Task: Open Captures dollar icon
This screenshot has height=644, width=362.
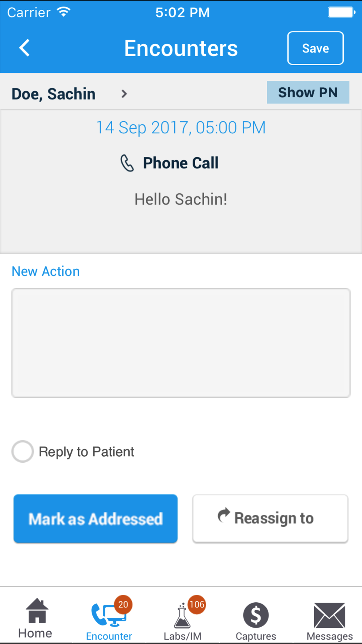Action: coord(256,615)
